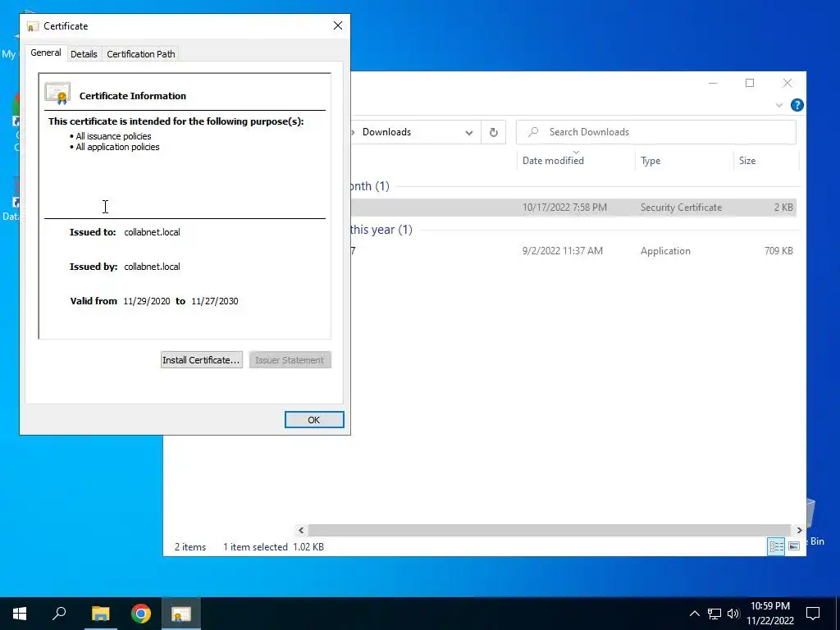The image size is (840, 630).
Task: Open the volume speaker tray icon
Action: click(x=733, y=614)
